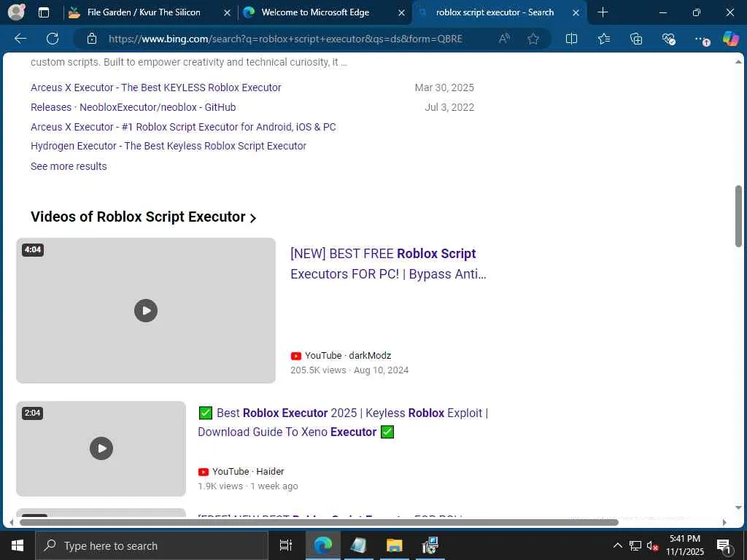Open the notification center icon
Image resolution: width=747 pixels, height=560 pixels.
(x=724, y=545)
